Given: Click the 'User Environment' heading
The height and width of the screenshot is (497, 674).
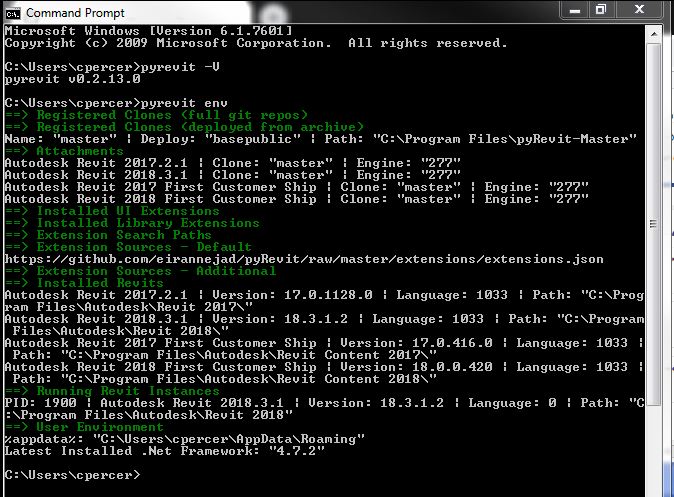Looking at the screenshot, I should (84, 428).
